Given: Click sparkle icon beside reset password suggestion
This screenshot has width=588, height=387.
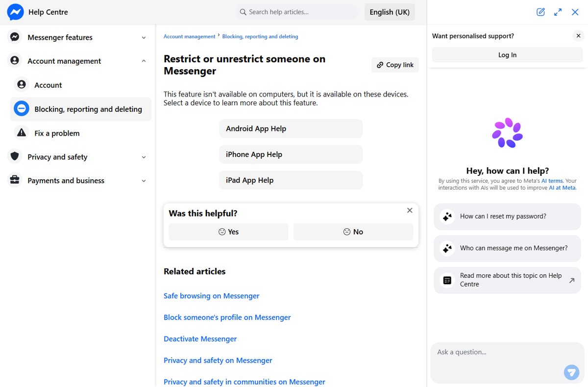Looking at the screenshot, I should pos(447,217).
